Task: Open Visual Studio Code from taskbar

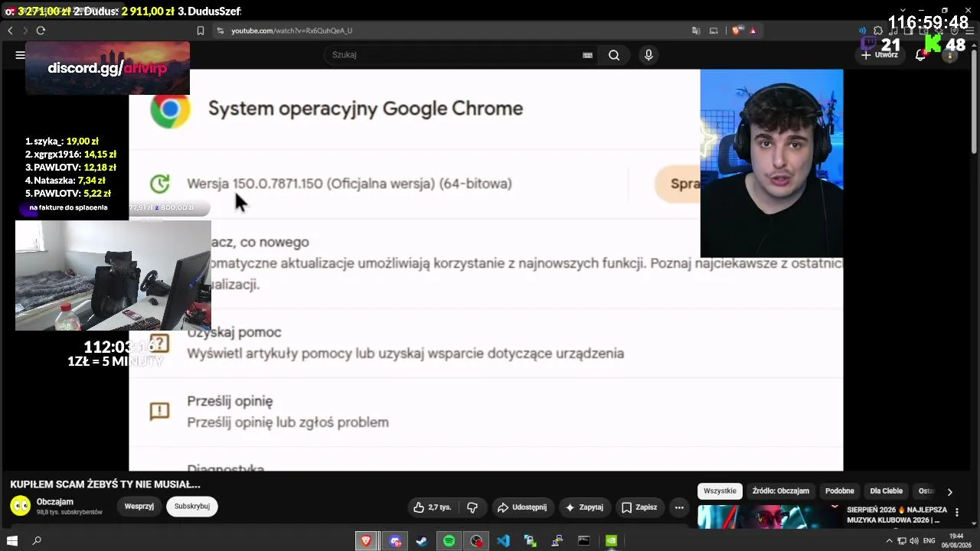Action: coord(503,541)
